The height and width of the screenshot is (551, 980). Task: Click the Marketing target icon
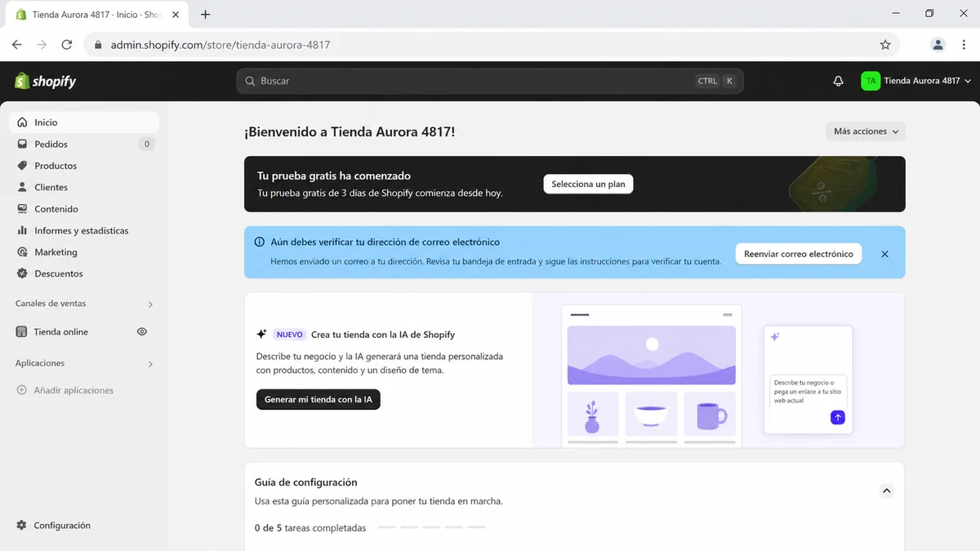pyautogui.click(x=22, y=252)
